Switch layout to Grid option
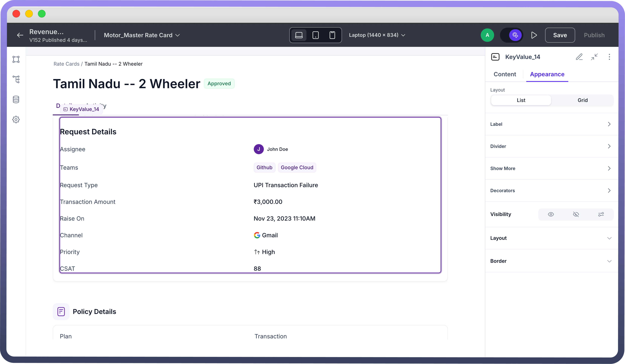 click(x=582, y=100)
